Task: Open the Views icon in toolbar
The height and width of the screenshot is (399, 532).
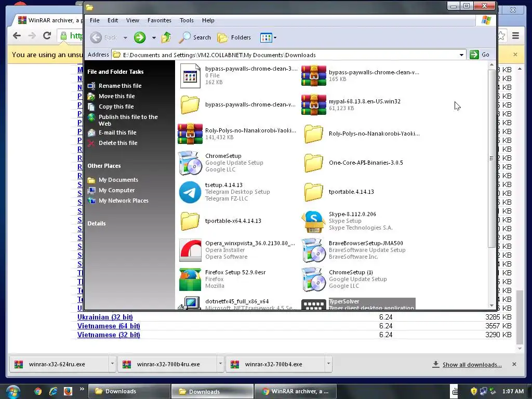Action: [x=265, y=37]
